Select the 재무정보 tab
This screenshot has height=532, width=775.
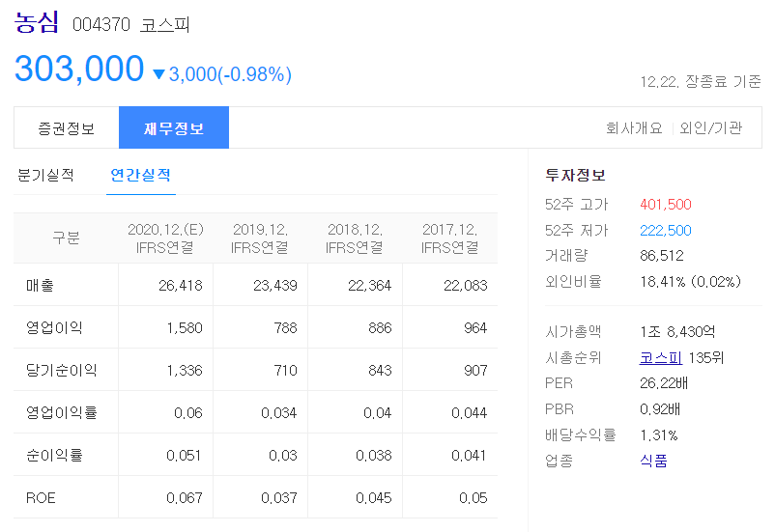coord(174,128)
